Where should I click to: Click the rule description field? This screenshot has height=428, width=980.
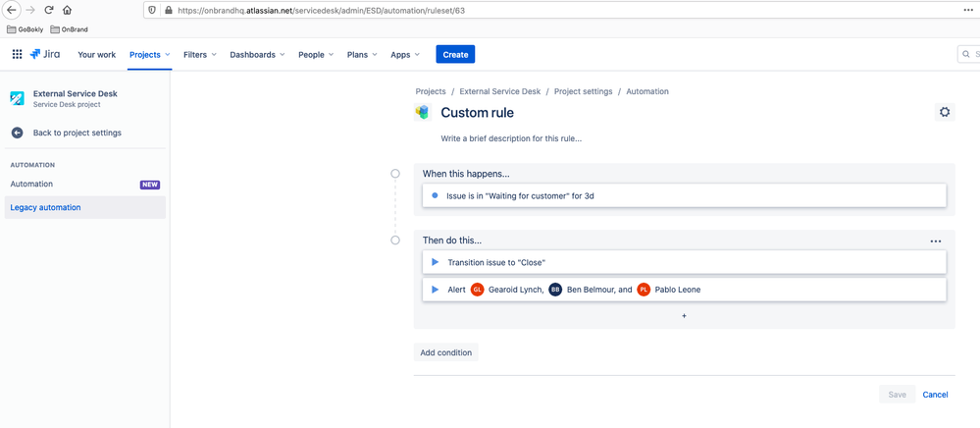point(511,139)
